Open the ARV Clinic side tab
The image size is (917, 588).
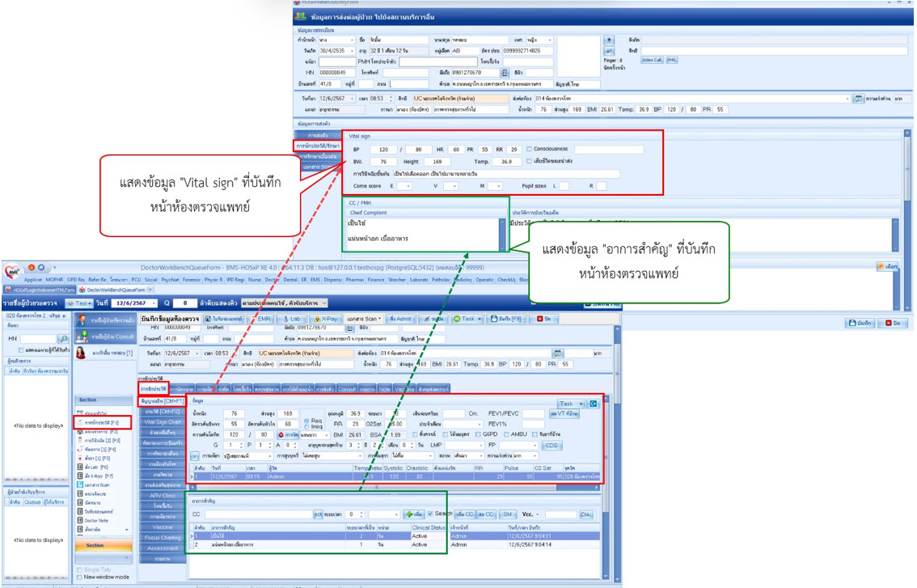coord(163,496)
